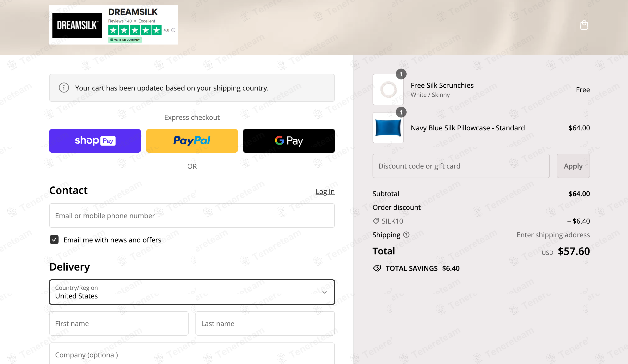Click the info icon in cart notice
The width and height of the screenshot is (628, 364).
64,88
